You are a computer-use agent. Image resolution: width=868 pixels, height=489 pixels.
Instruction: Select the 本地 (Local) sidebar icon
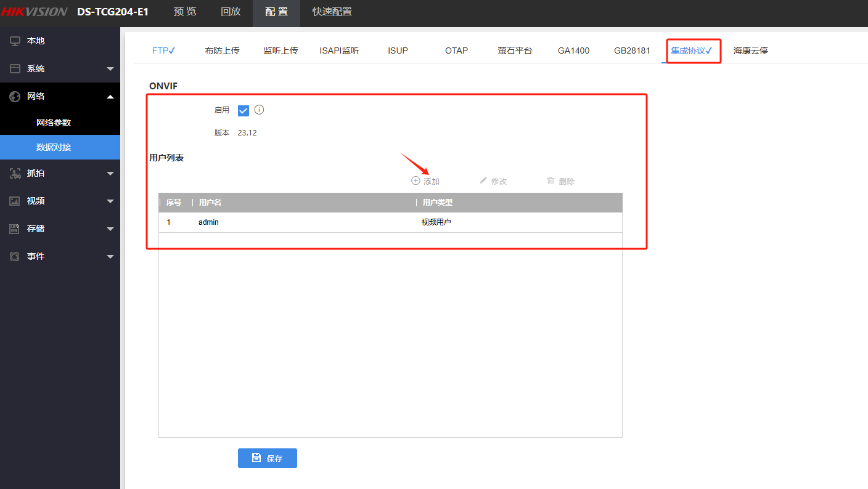[x=14, y=41]
